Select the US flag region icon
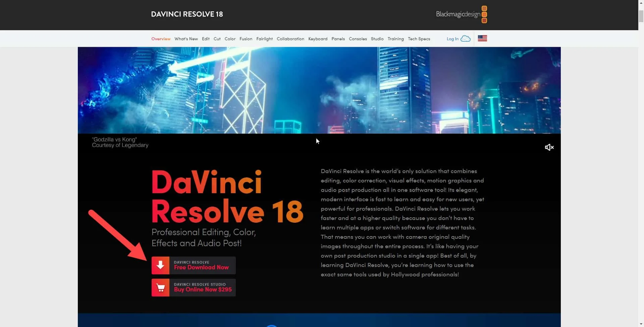Image resolution: width=644 pixels, height=327 pixels. (x=482, y=38)
